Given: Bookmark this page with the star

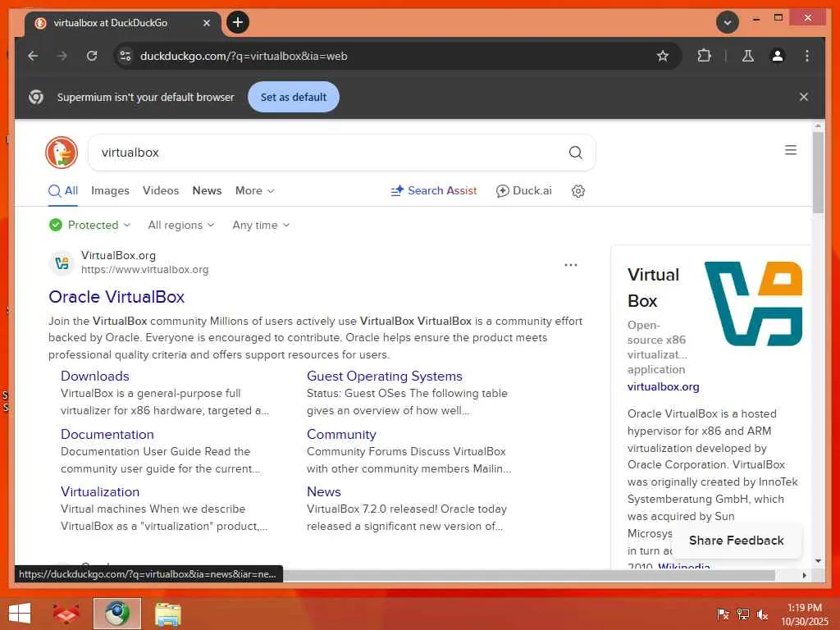Looking at the screenshot, I should [663, 56].
